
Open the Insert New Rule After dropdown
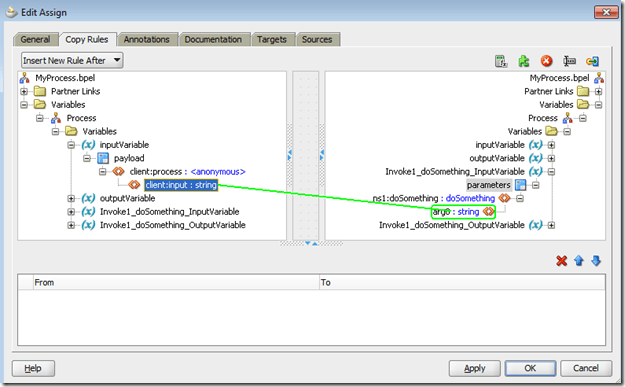coord(72,61)
